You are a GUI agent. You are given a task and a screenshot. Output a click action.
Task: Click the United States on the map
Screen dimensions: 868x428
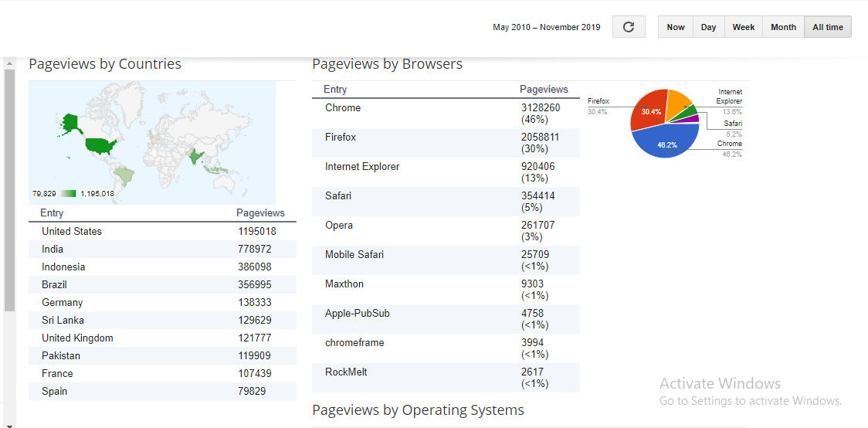coord(102,144)
